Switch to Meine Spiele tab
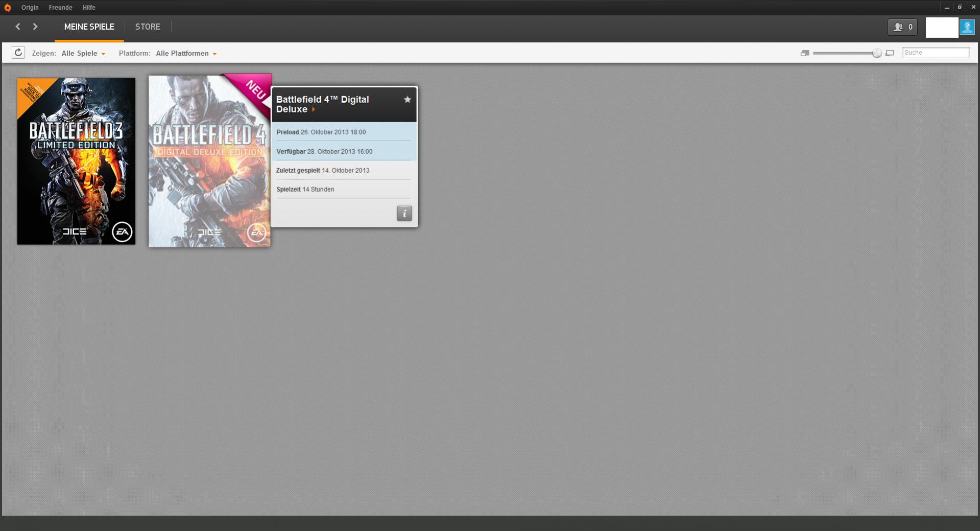 [x=89, y=27]
